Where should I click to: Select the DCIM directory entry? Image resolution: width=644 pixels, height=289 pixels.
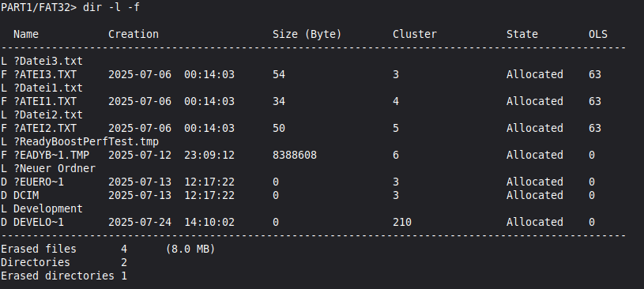26,195
